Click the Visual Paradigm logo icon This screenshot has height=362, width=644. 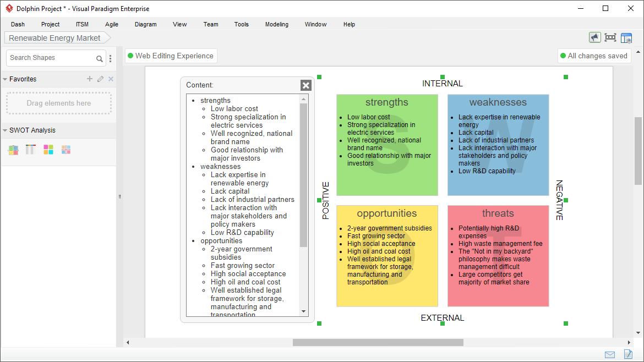point(9,8)
